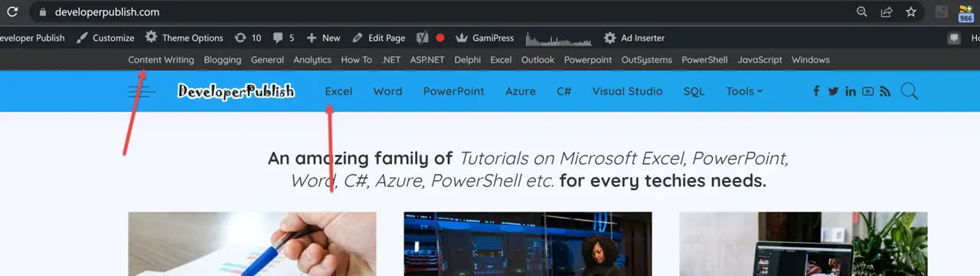Open the New content menu
Screen dimensions: 980x276
pos(323,38)
